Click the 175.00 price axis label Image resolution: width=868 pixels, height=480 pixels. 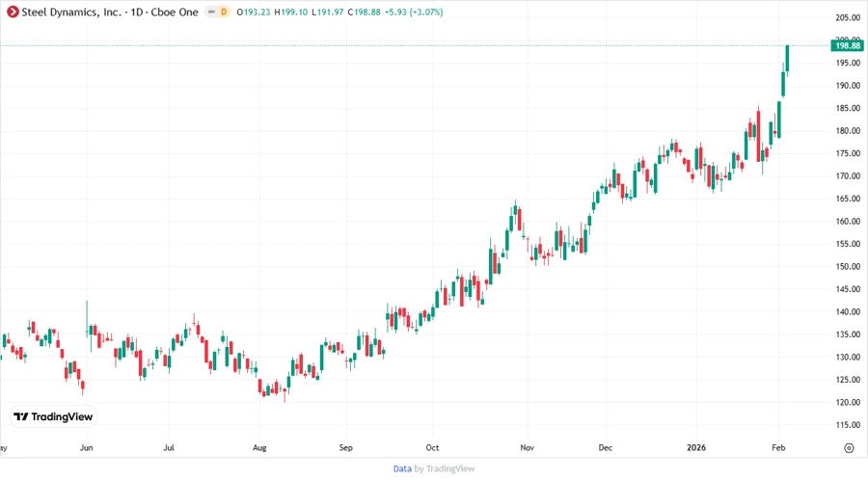click(848, 153)
